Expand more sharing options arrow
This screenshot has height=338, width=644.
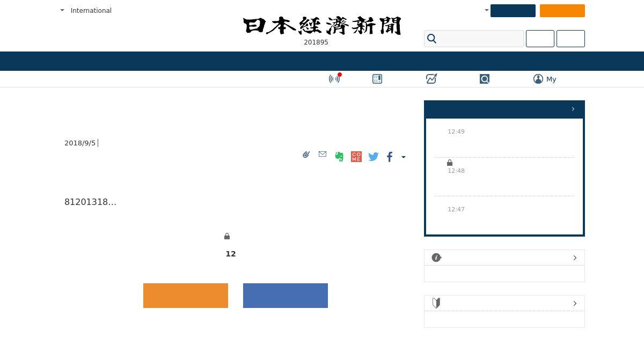tap(404, 157)
